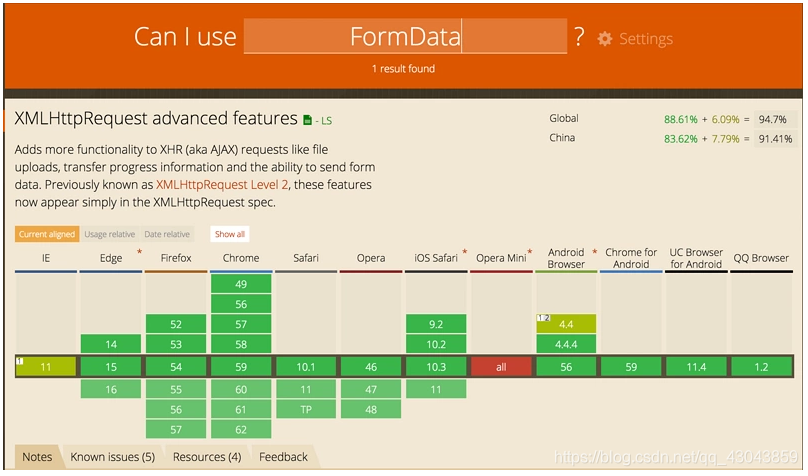Switch to Usage relative view
The width and height of the screenshot is (808, 476).
110,234
